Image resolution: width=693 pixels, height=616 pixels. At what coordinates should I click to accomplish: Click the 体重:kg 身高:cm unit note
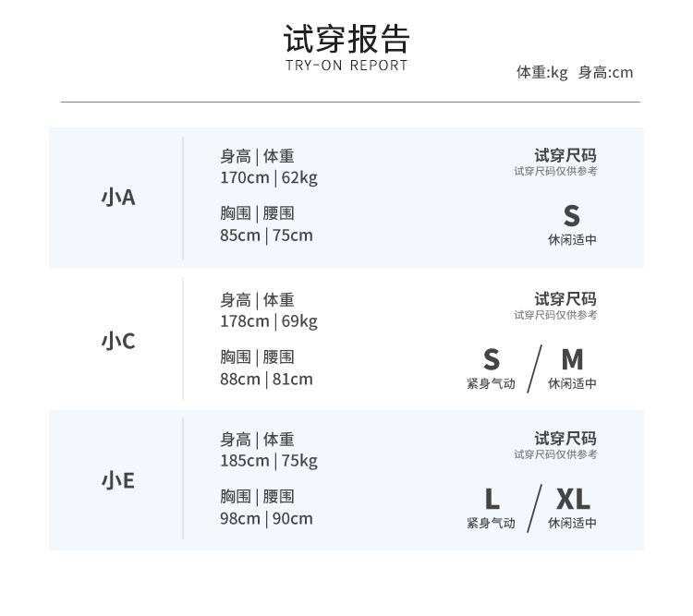tap(575, 73)
